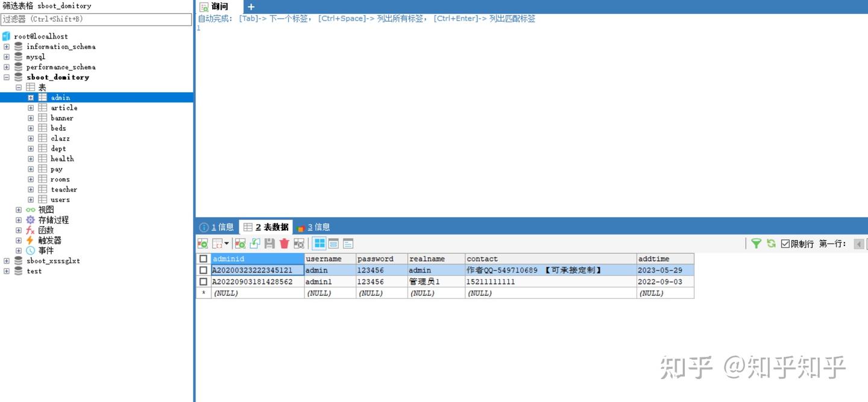The image size is (868, 402).
Task: Expand the teacher table node
Action: [x=31, y=189]
